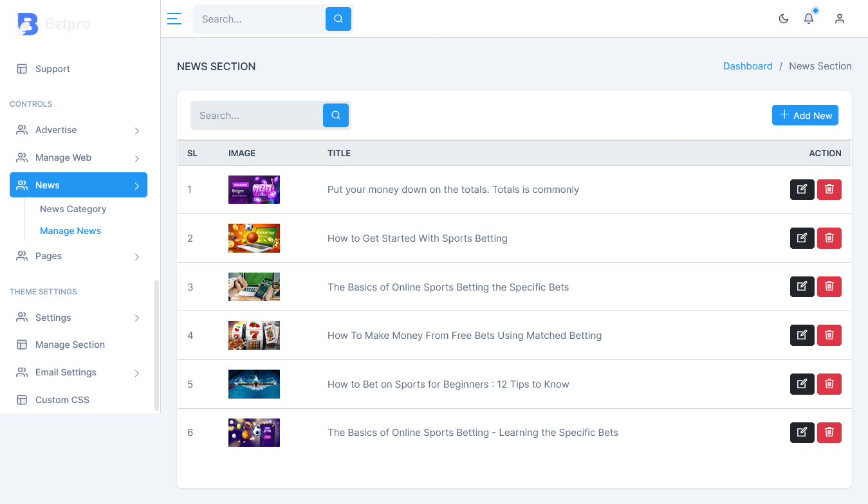Follow the Dashboard breadcrumb link

(748, 66)
